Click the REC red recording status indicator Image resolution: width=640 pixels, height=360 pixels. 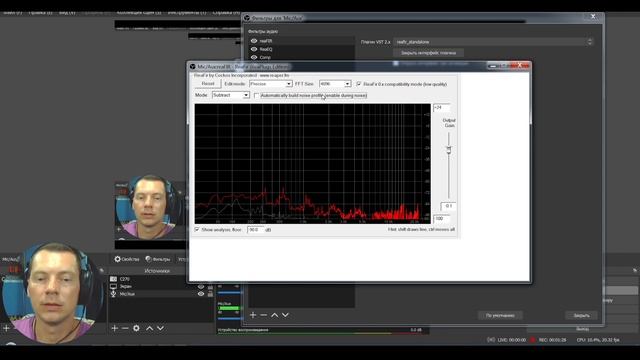pos(533,340)
